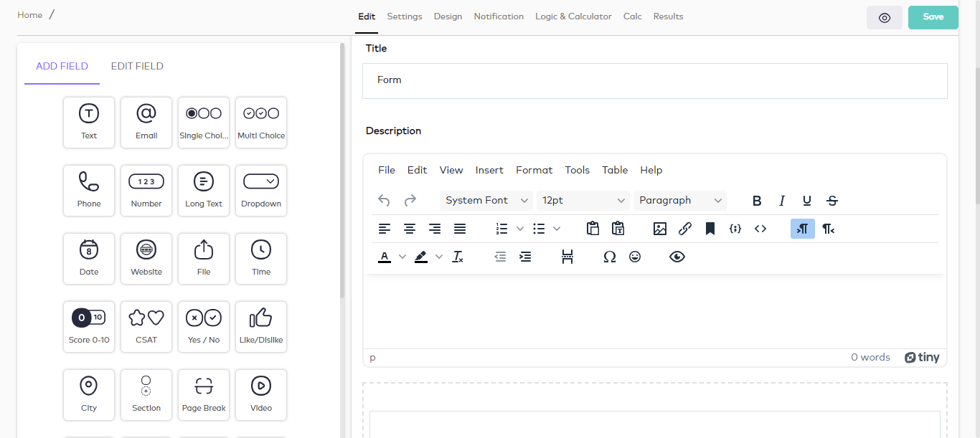The image size is (980, 438).
Task: Toggle right-to-left text direction
Action: point(802,228)
